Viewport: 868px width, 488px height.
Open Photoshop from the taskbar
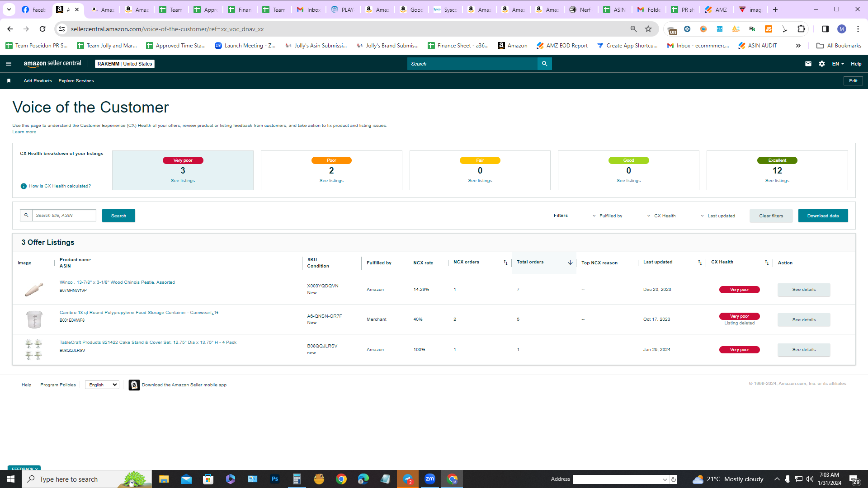coord(275,479)
